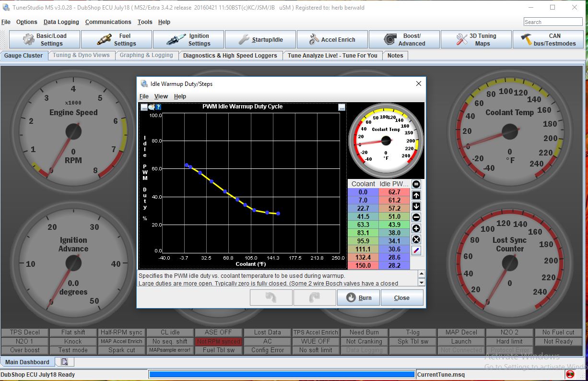The height and width of the screenshot is (381, 588).
Task: Click the plus-circle increase icon
Action: pos(416,228)
